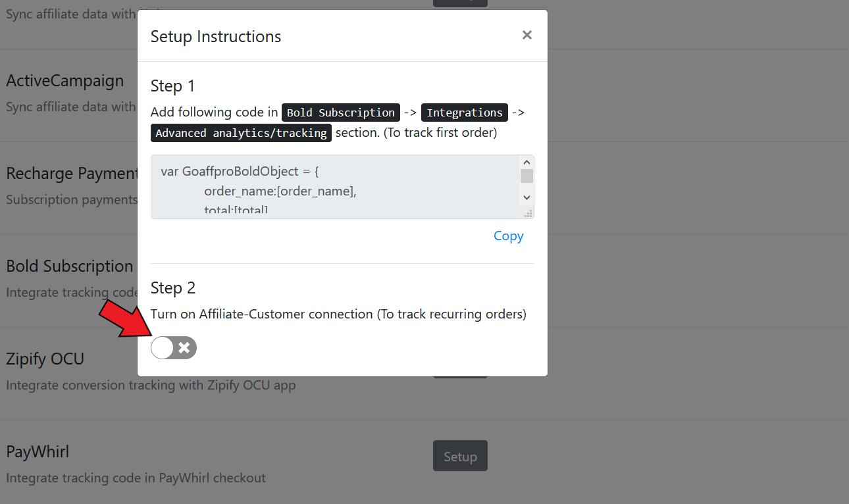This screenshot has height=504, width=849.
Task: Click the ActiveCampaign integration heading
Action: tap(65, 81)
